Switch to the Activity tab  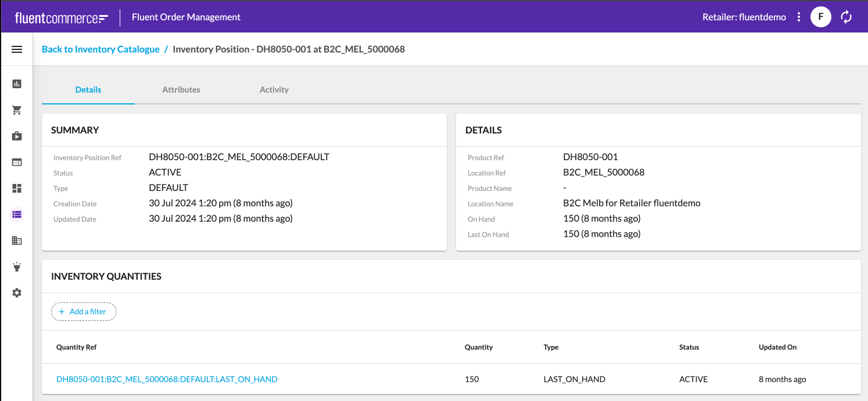(x=274, y=90)
